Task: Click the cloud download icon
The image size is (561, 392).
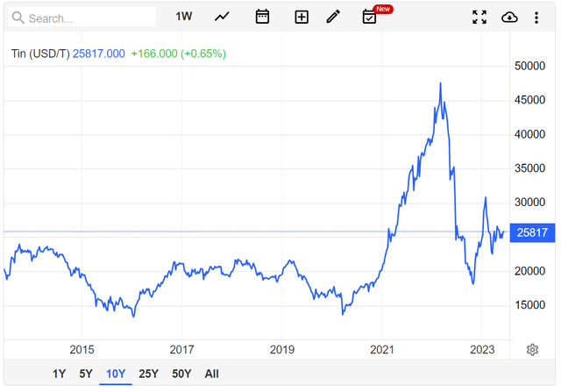Action: pyautogui.click(x=509, y=17)
